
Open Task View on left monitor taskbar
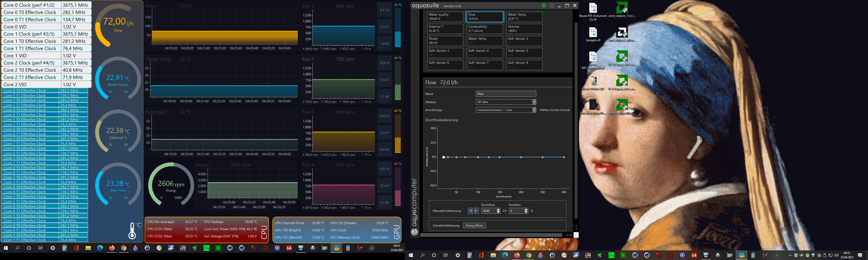click(41, 248)
